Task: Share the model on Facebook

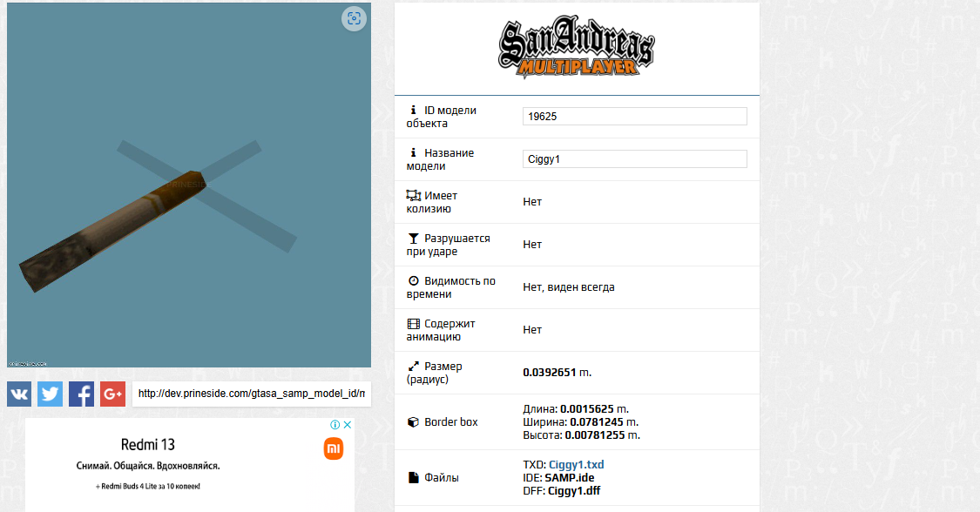Action: tap(81, 394)
